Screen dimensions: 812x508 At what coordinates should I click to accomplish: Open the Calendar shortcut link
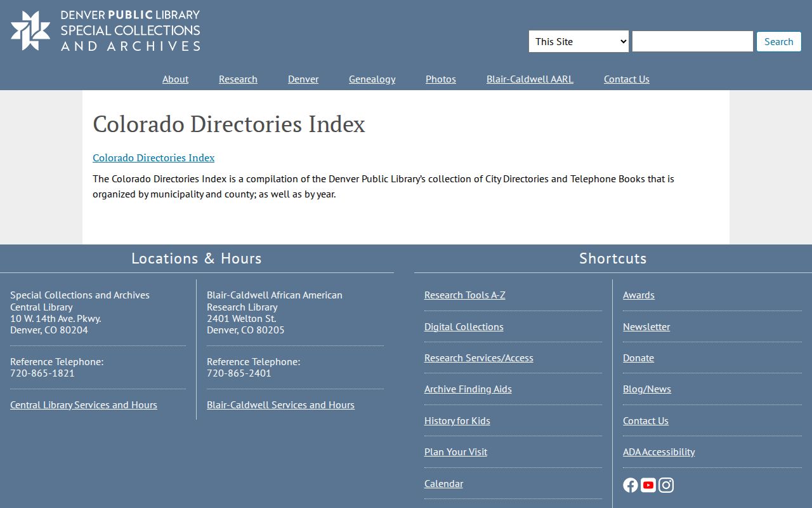coord(443,483)
